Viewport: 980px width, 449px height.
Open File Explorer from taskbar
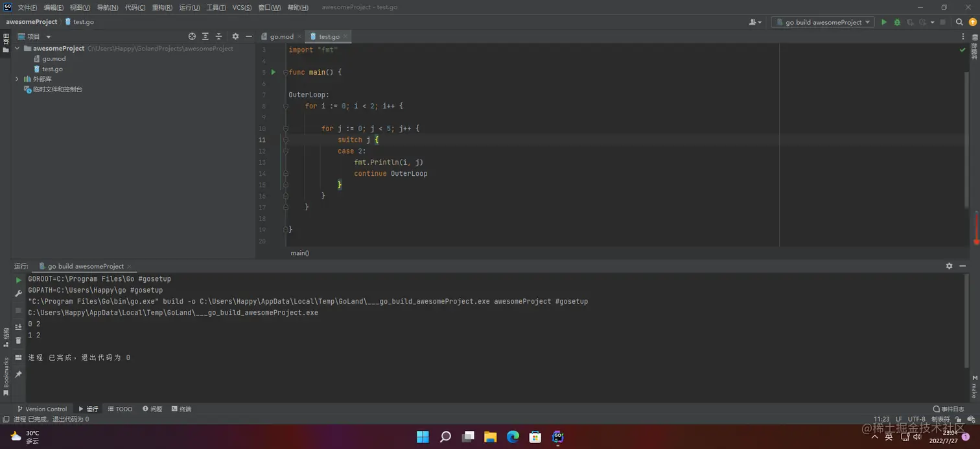[x=490, y=437]
